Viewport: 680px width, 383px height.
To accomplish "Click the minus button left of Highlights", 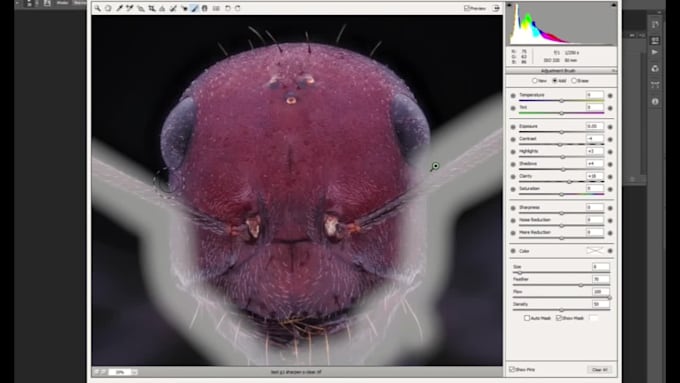I will click(513, 152).
